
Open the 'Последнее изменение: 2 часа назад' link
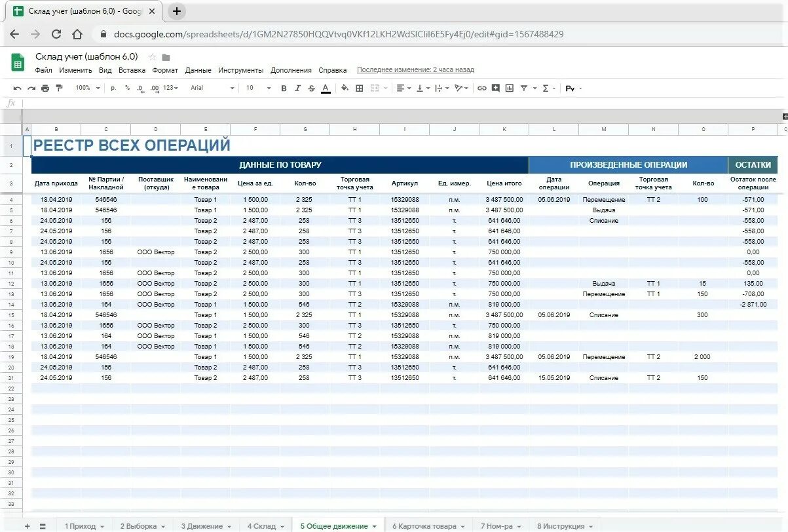point(415,70)
